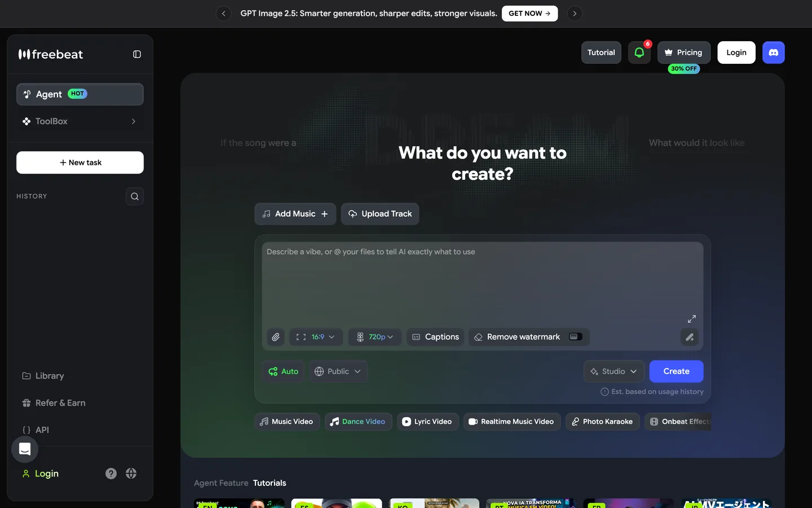Click the white Login button in the header
812x508 pixels.
[736, 52]
